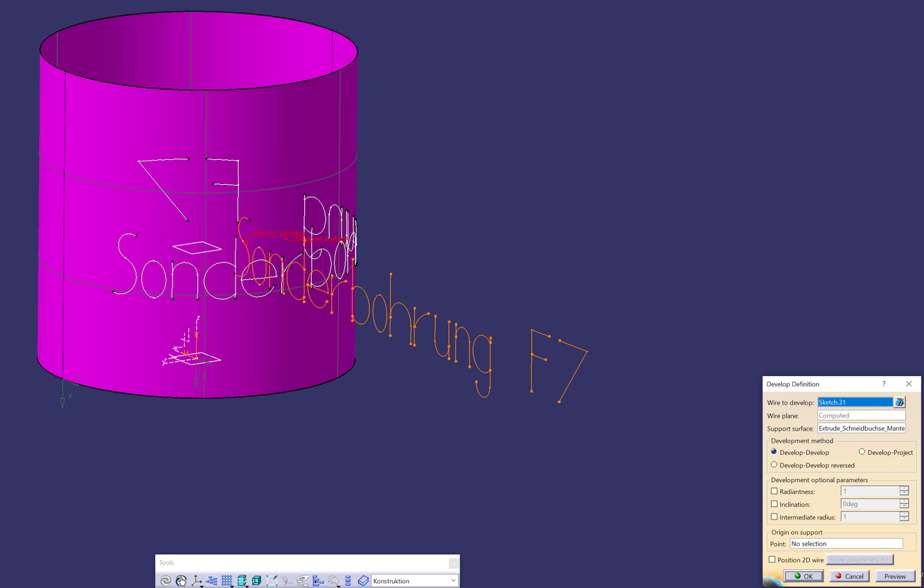The height and width of the screenshot is (588, 924).
Task: Activate the Work on Support grid icon
Action: [227, 580]
